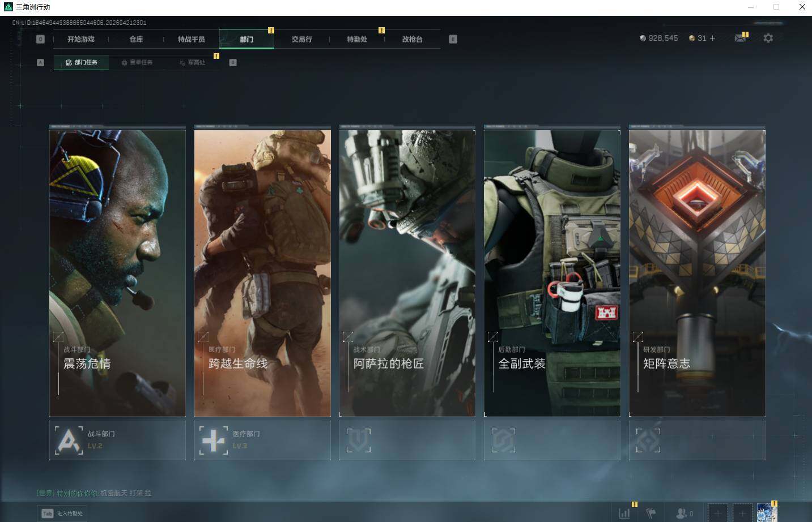This screenshot has height=522, width=812.
Task: Click the silver coin icon beside 928,545
Action: [643, 38]
